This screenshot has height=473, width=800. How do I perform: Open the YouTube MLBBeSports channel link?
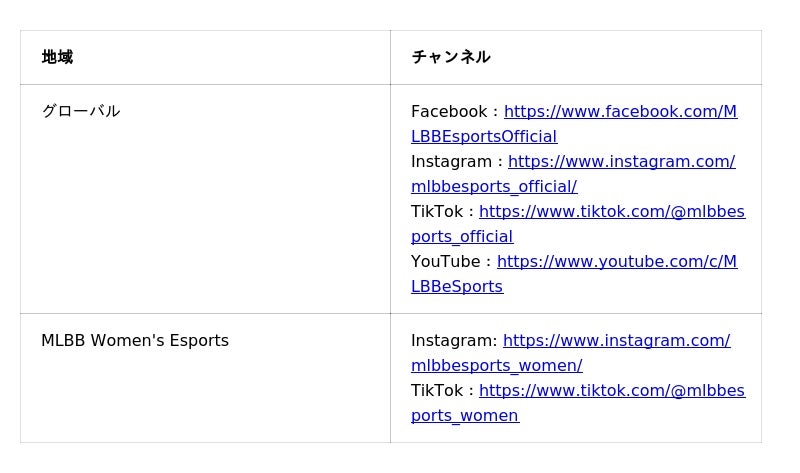point(616,262)
